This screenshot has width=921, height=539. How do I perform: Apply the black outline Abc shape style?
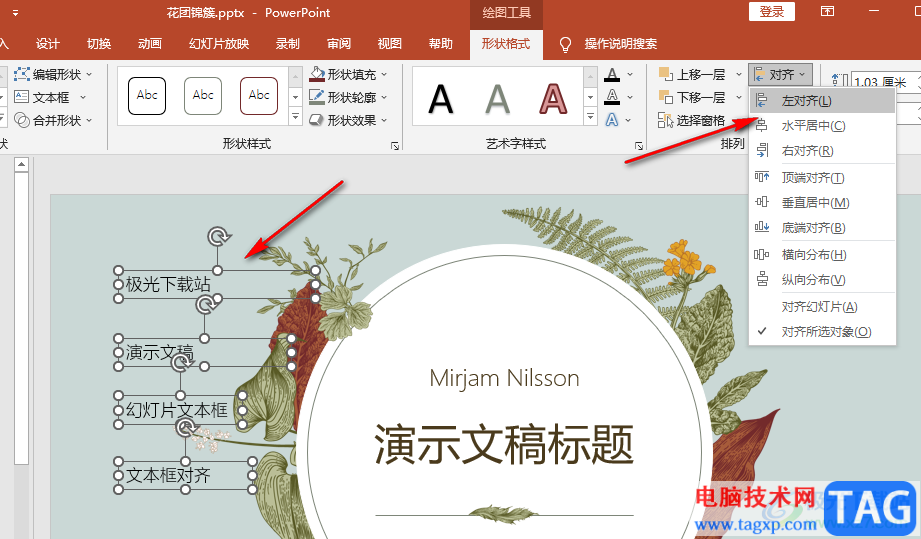pos(147,96)
